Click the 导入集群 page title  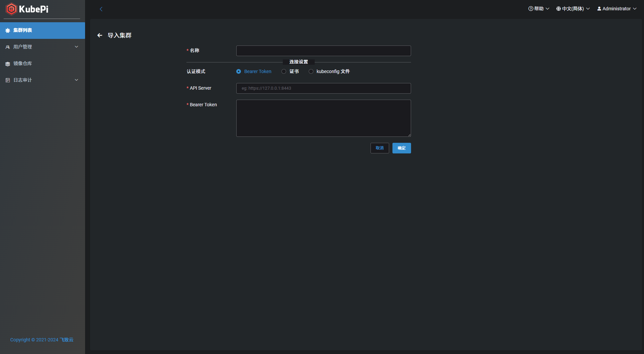(120, 35)
